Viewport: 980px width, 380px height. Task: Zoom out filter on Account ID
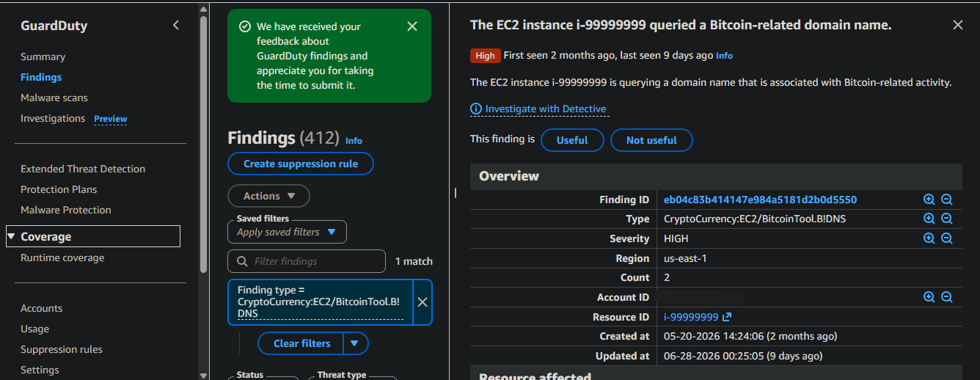tap(946, 297)
